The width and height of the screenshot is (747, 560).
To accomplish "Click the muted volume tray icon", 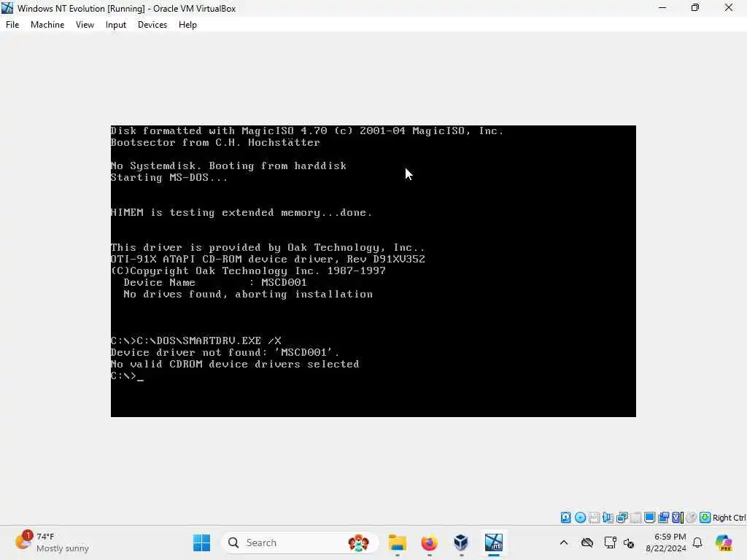I will pyautogui.click(x=629, y=542).
